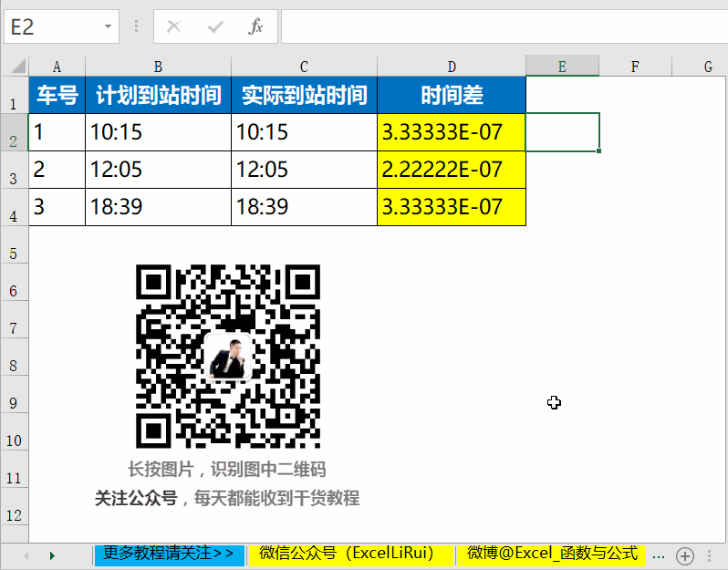Select row 5 header

14,244
